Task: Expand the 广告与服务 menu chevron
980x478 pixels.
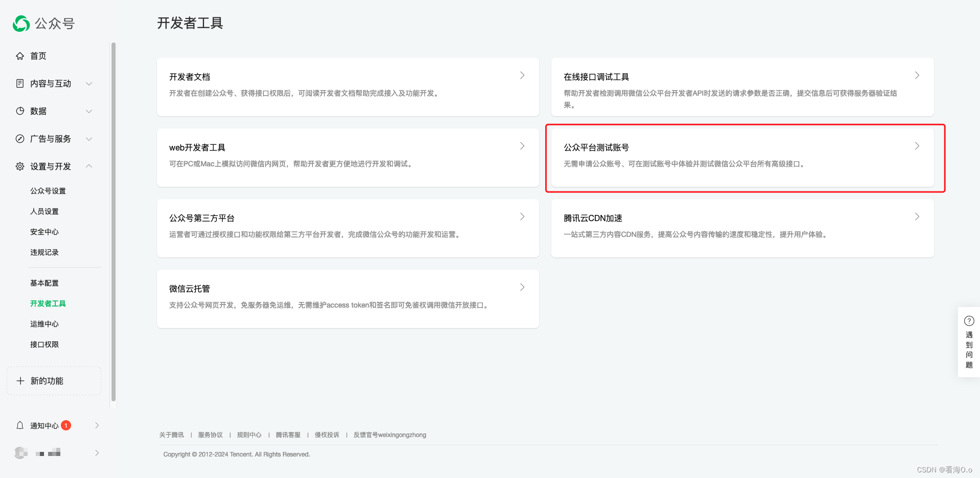Action: coord(89,139)
